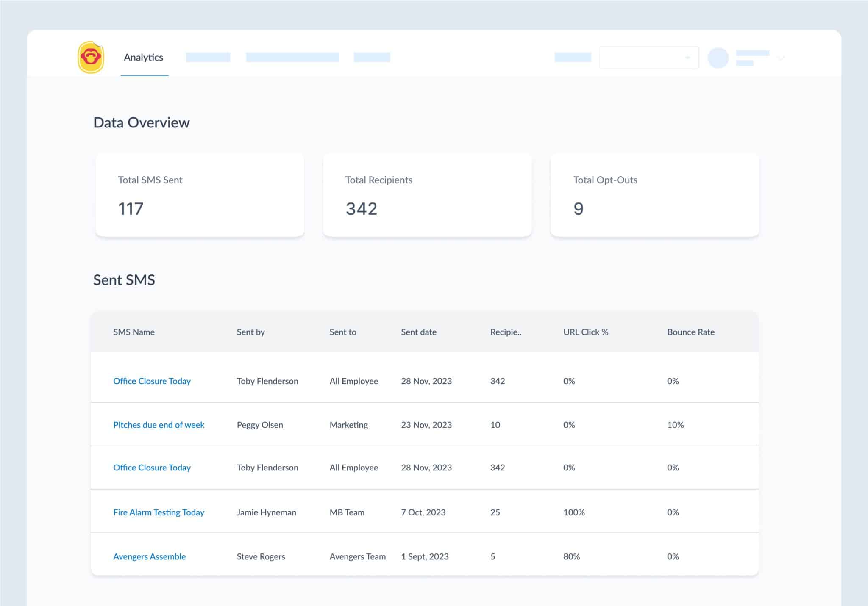The height and width of the screenshot is (606, 868).
Task: Click the truncated Recipie.. column header
Action: [506, 332]
